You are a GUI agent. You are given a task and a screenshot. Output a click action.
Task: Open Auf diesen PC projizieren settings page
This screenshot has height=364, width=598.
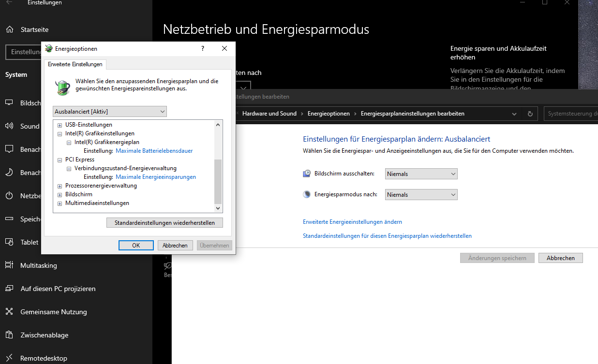point(58,289)
